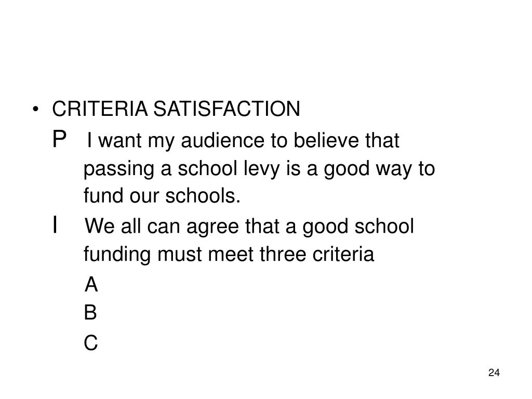Screen dimensions: 532x399
Task: Click slide number 24
Action: click(494, 373)
